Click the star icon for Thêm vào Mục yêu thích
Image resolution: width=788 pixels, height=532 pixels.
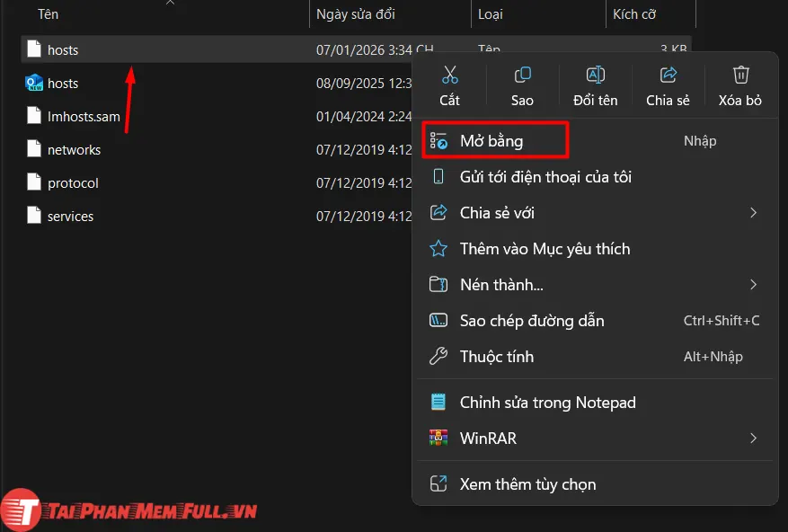(x=439, y=249)
